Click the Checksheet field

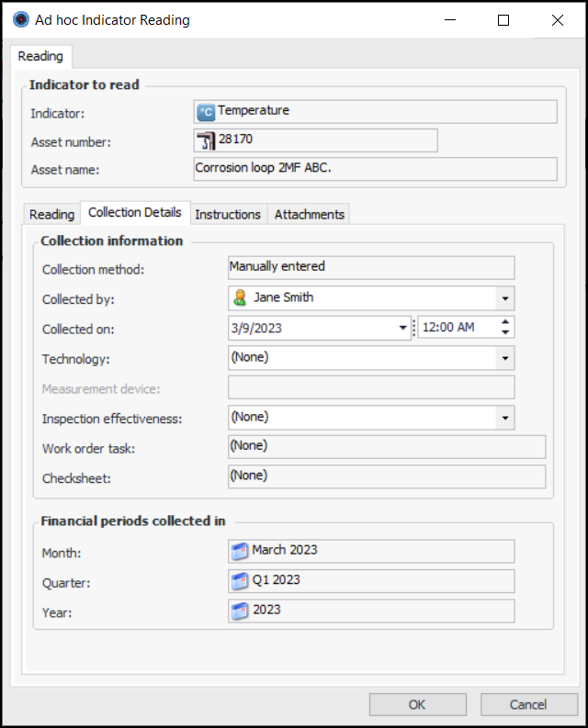(x=387, y=476)
